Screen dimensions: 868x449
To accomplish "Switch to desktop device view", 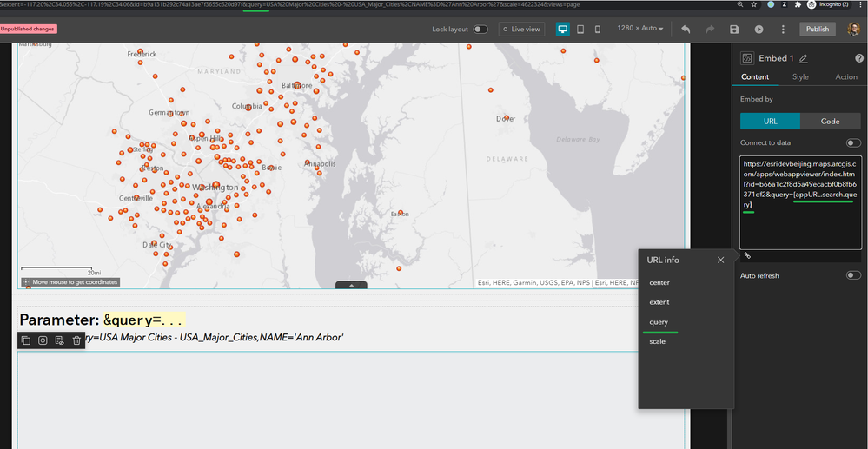I will click(x=563, y=29).
